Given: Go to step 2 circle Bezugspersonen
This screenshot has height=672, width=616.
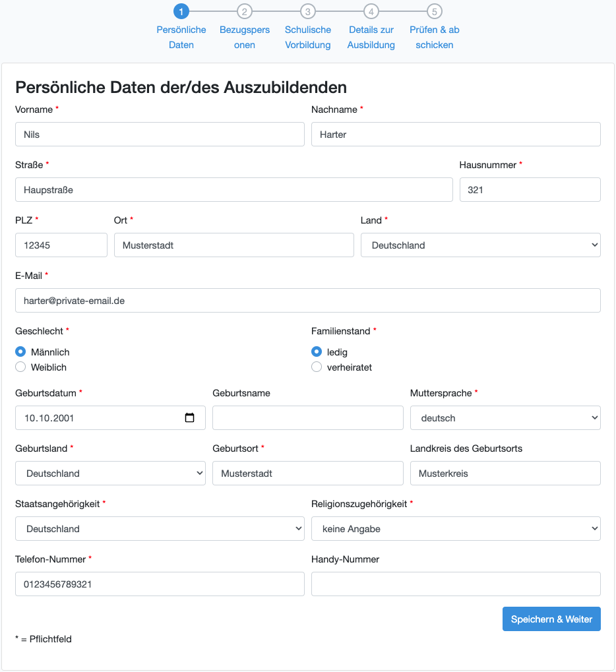Looking at the screenshot, I should tap(245, 11).
